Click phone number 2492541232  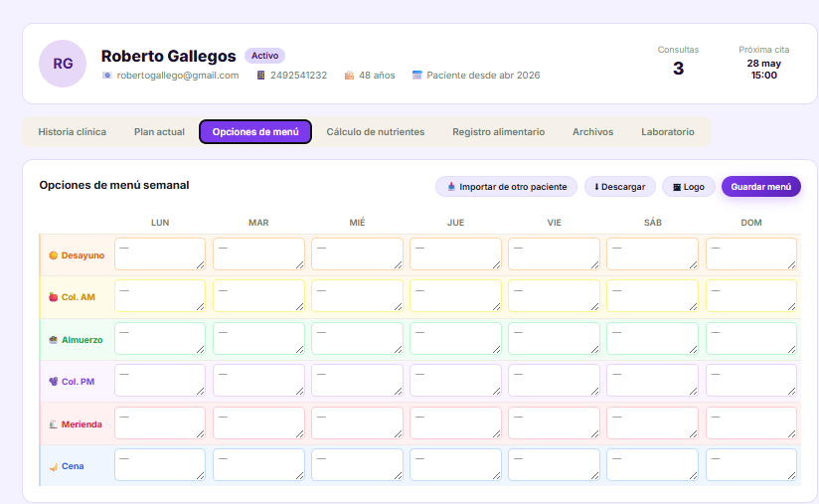[298, 76]
